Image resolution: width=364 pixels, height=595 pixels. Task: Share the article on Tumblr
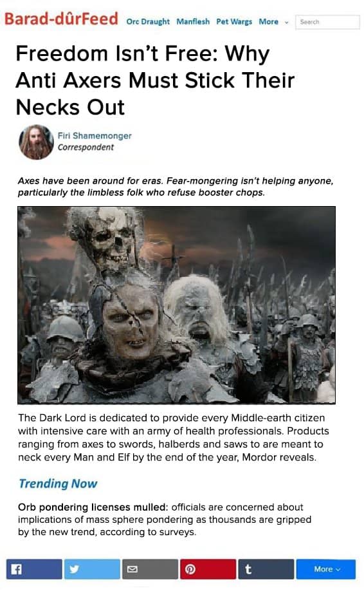[266, 569]
